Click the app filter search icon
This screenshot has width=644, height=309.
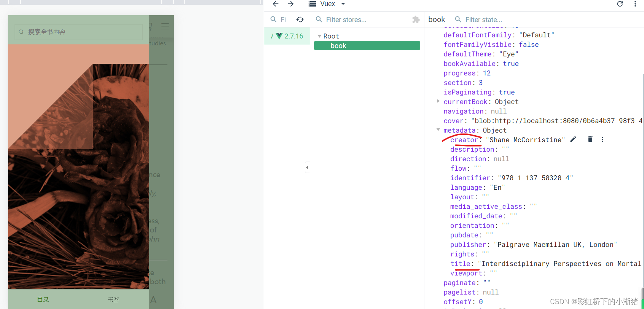point(273,19)
